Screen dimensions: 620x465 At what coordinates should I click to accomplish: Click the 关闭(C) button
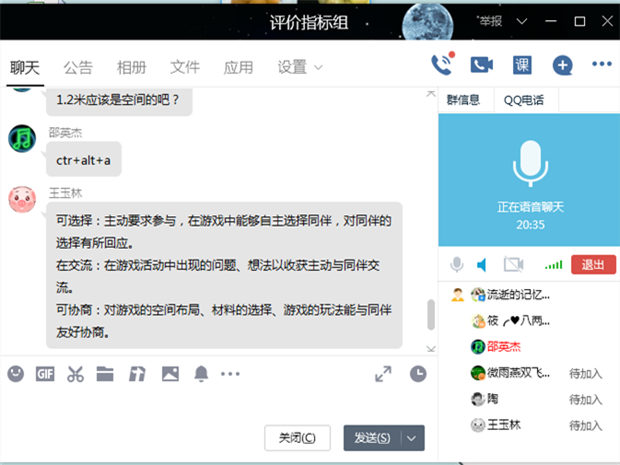pos(297,438)
